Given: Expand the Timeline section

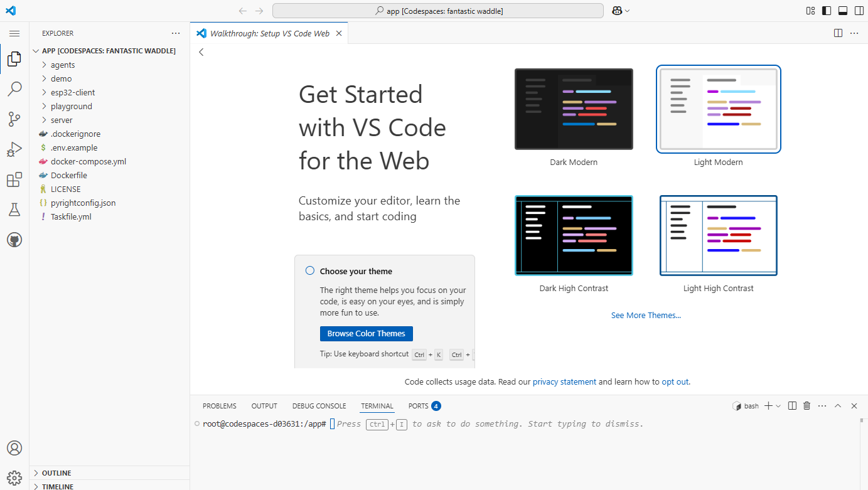Looking at the screenshot, I should [110, 486].
